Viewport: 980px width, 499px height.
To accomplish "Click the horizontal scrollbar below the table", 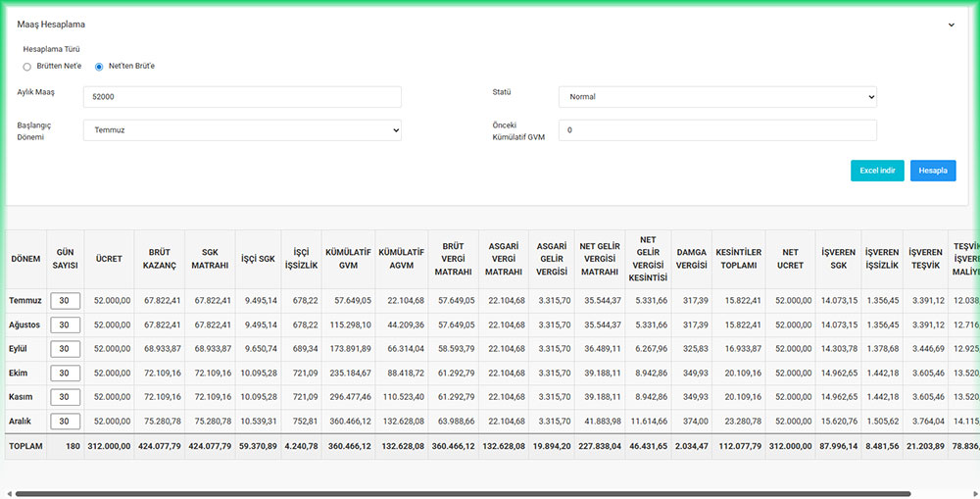I will click(x=461, y=493).
